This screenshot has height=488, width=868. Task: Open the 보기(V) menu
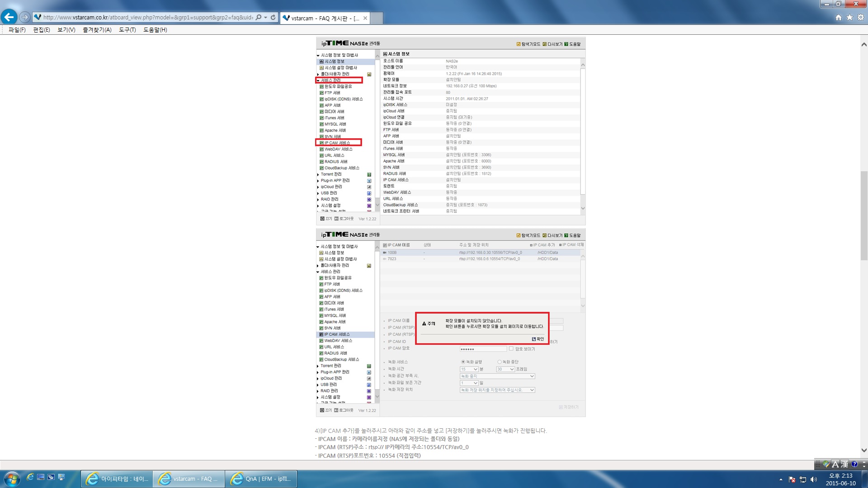click(66, 30)
